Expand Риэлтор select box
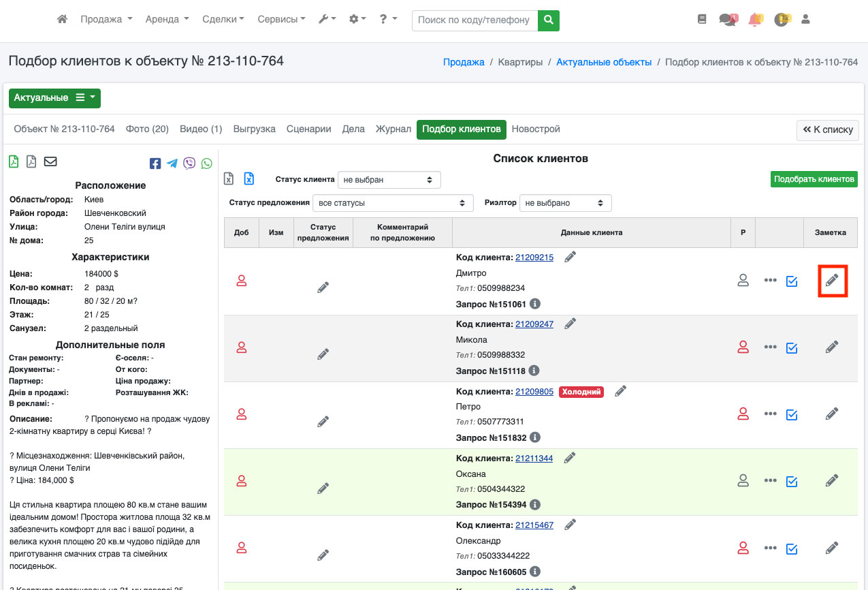The width and height of the screenshot is (868, 590). [564, 203]
